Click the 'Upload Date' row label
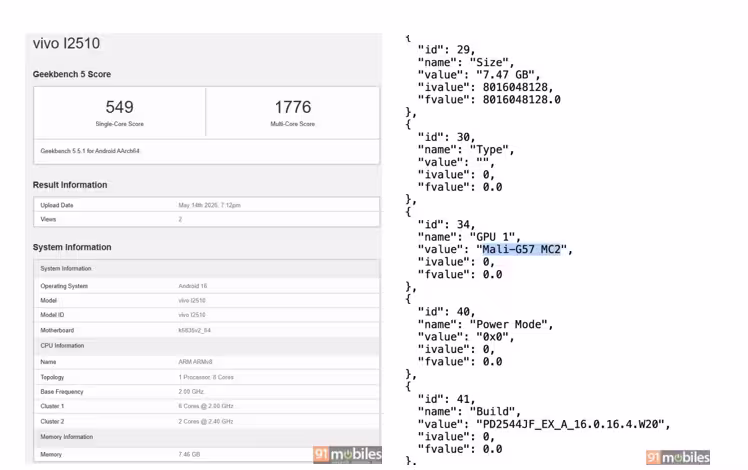 pyautogui.click(x=57, y=205)
